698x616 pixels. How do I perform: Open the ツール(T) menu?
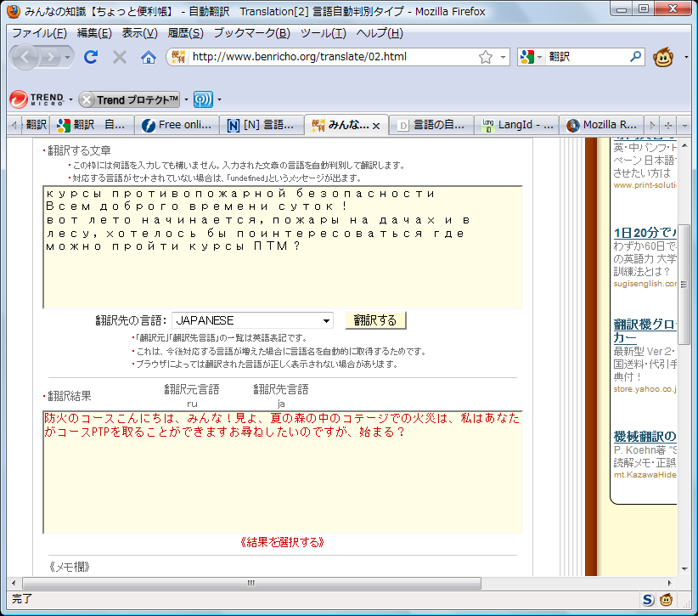[x=324, y=33]
